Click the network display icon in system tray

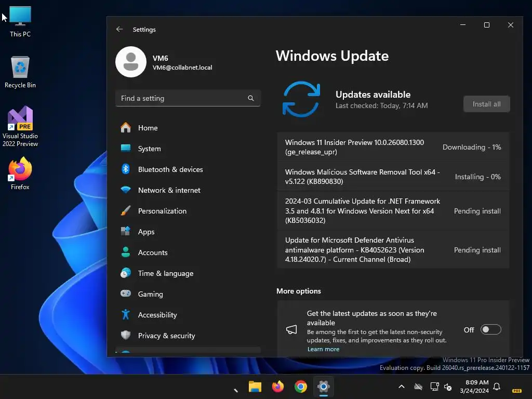point(434,387)
